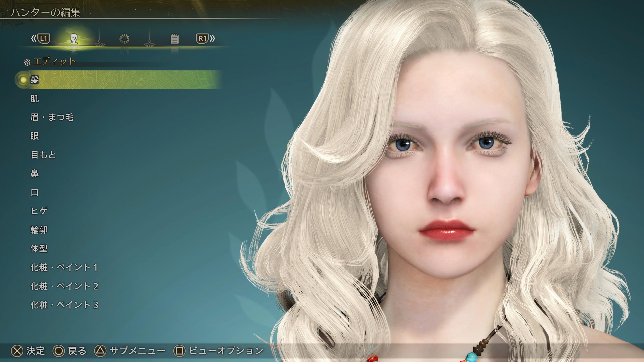The height and width of the screenshot is (362, 644).
Task: Choose the 眼 eye option
Action: [x=35, y=136]
